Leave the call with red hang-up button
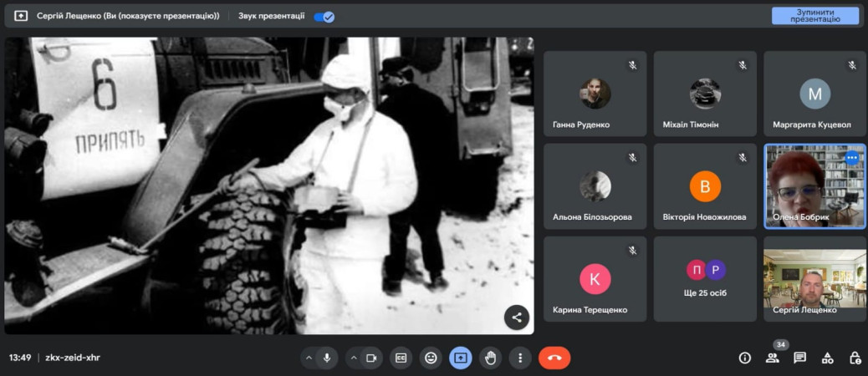 pos(554,358)
